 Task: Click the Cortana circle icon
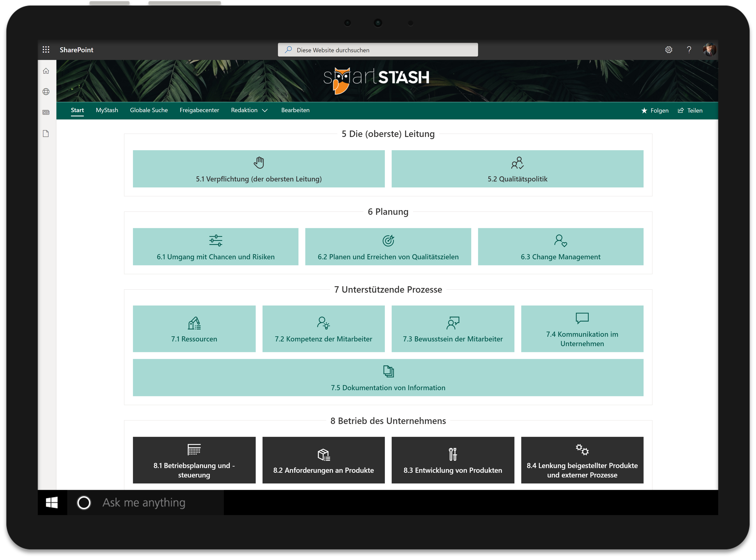coord(84,503)
